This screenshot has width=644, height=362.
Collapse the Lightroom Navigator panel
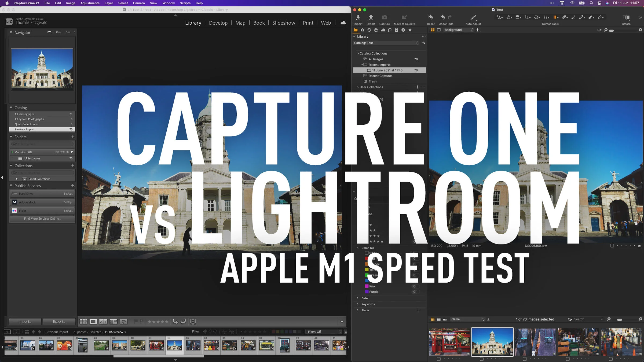[x=11, y=32]
